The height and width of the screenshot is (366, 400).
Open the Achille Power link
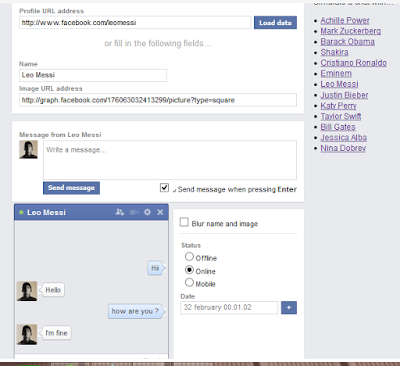pyautogui.click(x=345, y=20)
